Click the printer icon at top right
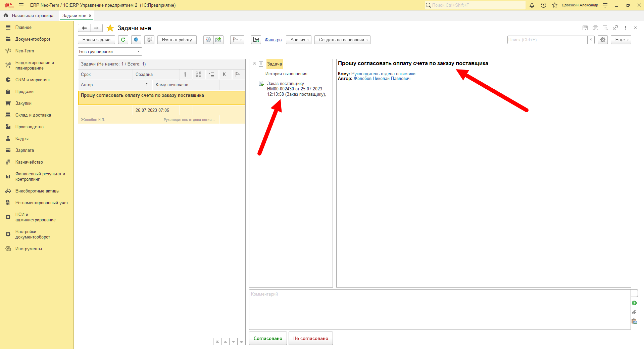 595,28
